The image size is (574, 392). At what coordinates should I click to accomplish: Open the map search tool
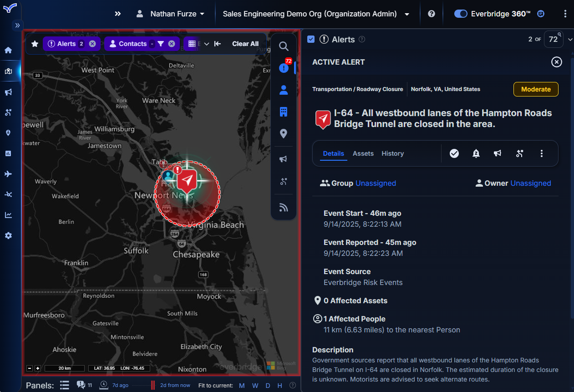tap(284, 46)
